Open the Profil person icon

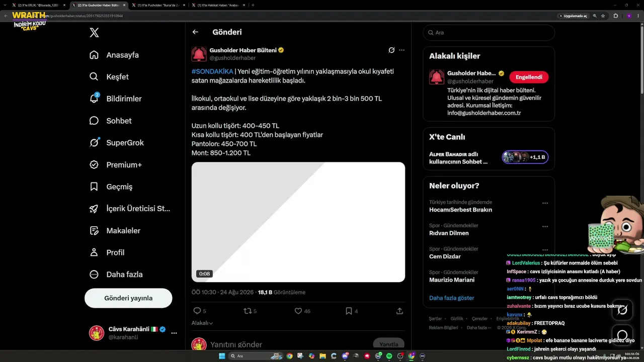tap(94, 252)
